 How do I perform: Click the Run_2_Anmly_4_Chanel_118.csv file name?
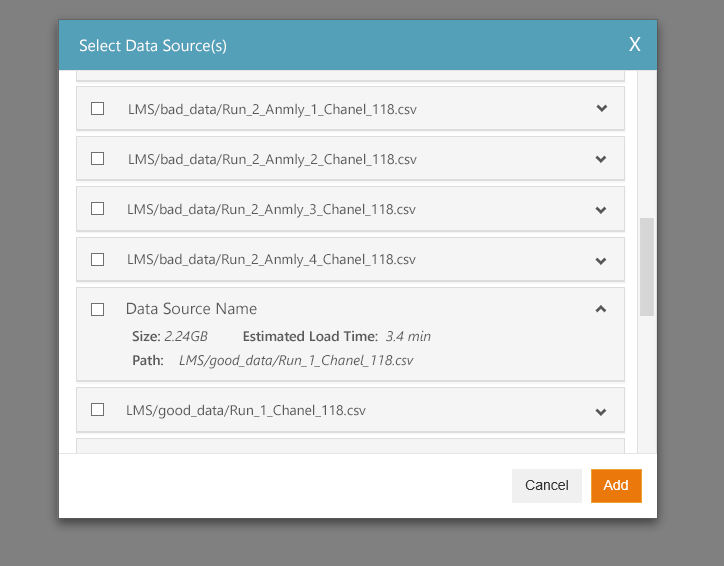coord(272,259)
